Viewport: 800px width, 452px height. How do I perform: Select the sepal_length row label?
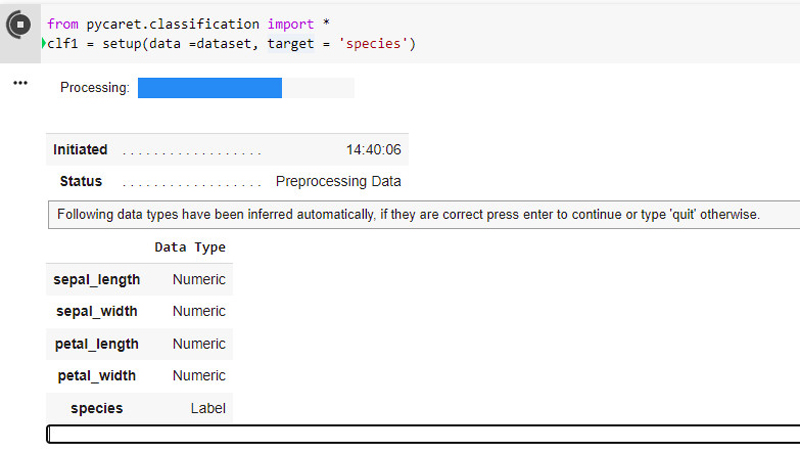click(x=97, y=280)
